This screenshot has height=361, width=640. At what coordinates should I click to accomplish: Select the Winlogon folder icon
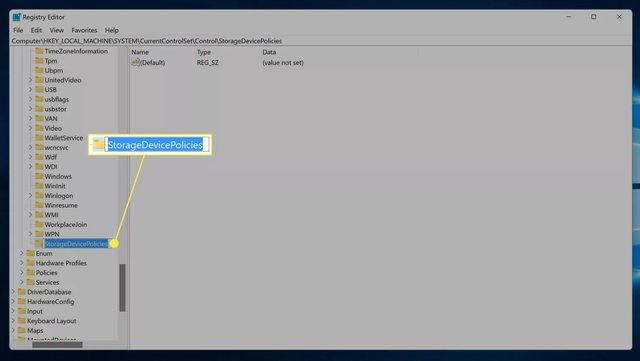pos(39,196)
